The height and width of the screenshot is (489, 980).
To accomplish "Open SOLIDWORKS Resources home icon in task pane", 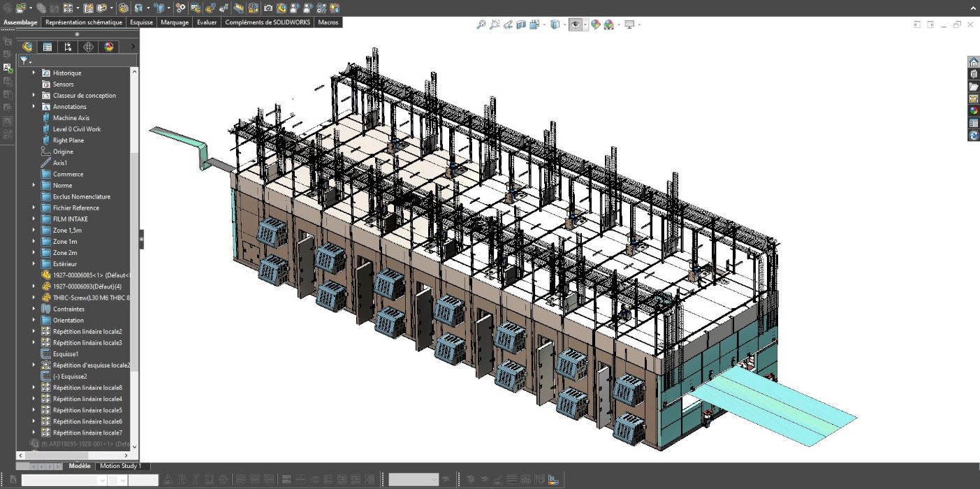I will pyautogui.click(x=974, y=61).
